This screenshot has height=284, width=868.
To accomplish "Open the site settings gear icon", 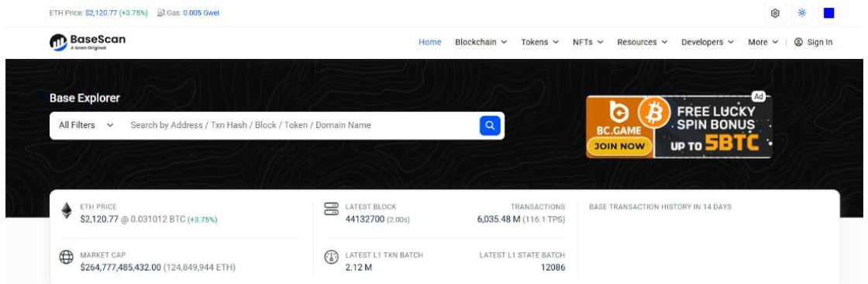I will pos(775,13).
